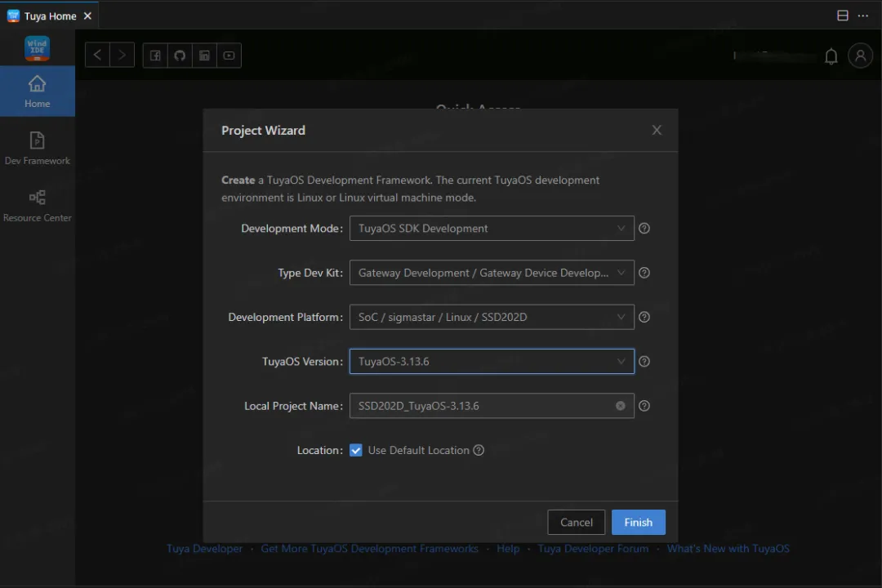Open the LinkedIn link icon
This screenshot has height=588, width=882.
(205, 56)
